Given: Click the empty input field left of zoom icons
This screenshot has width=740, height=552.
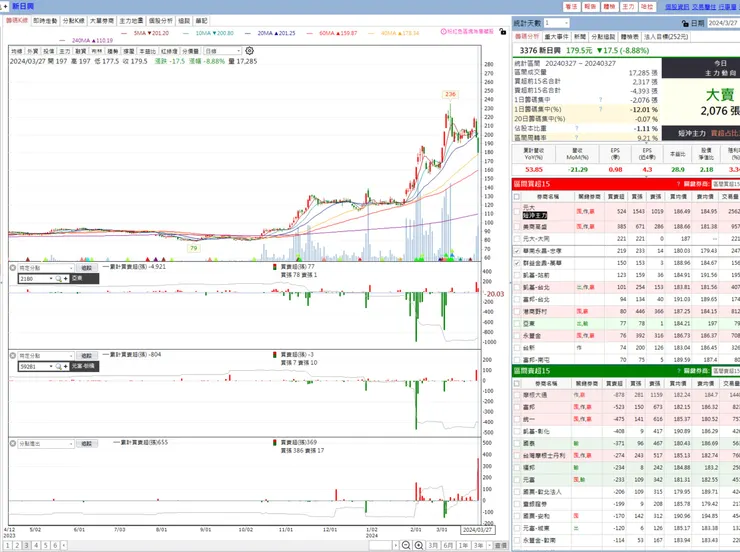Looking at the screenshot, I should (380, 545).
